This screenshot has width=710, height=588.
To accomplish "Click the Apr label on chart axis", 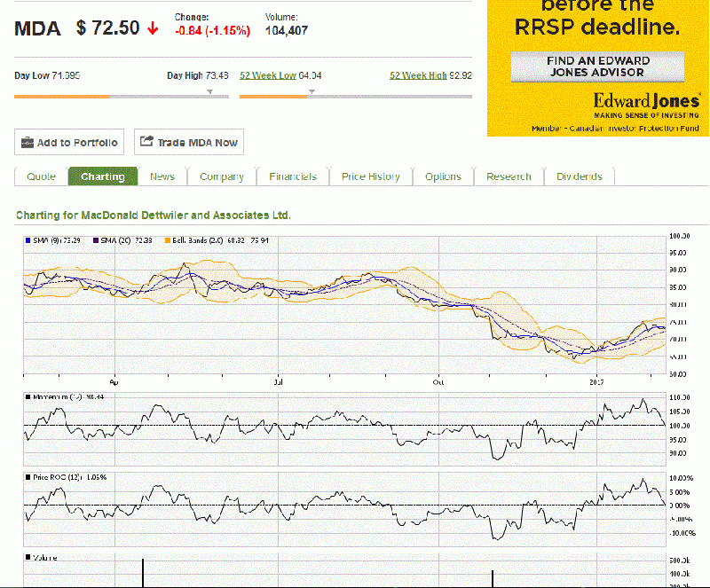I will pos(114,382).
